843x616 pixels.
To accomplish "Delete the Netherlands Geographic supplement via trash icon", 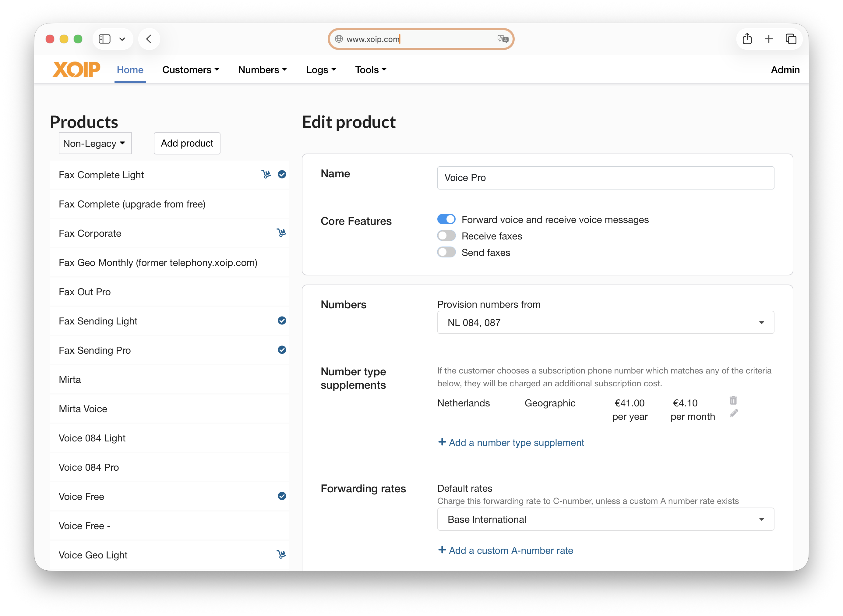I will (733, 401).
